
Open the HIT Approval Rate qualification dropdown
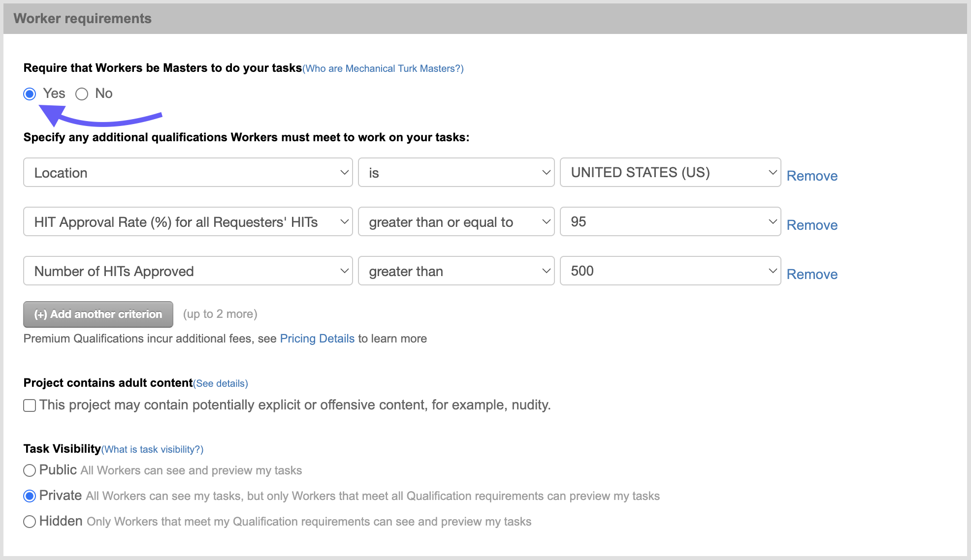click(188, 222)
